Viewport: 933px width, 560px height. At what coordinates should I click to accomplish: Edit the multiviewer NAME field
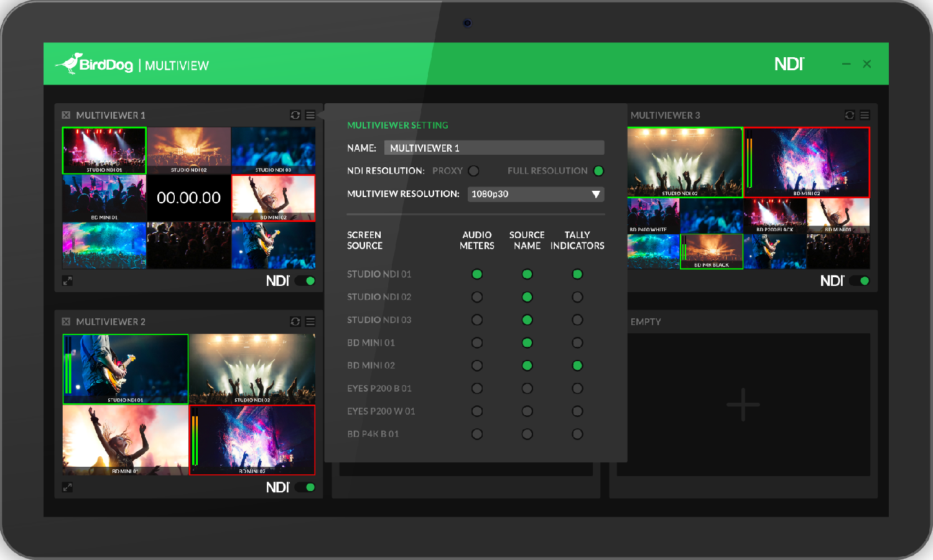click(x=494, y=148)
